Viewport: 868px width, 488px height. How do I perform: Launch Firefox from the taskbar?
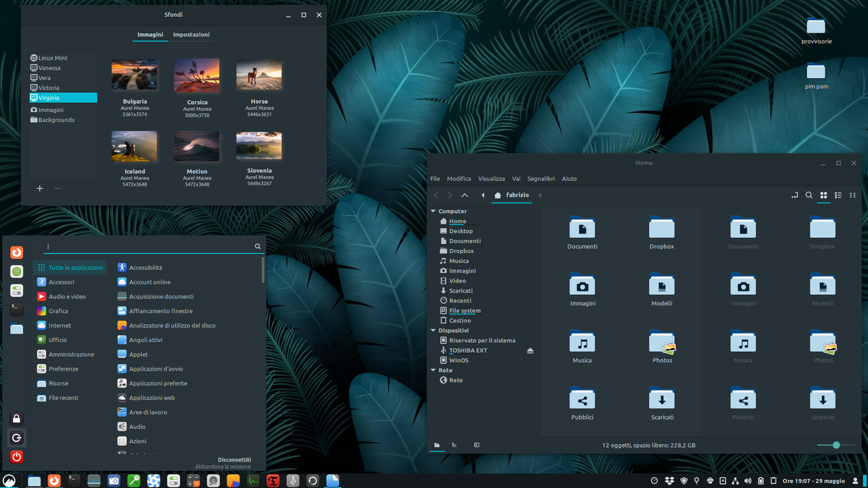click(x=54, y=481)
